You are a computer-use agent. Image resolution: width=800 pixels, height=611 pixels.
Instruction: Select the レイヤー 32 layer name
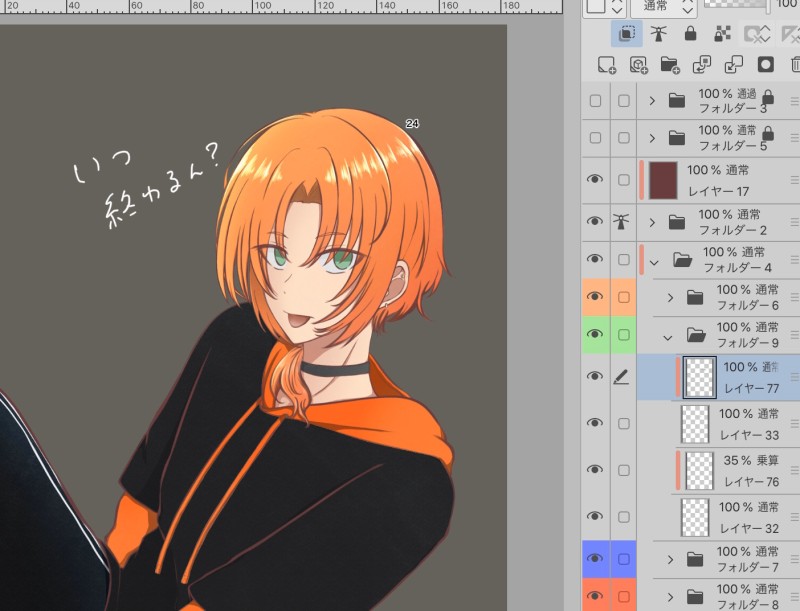pos(749,528)
